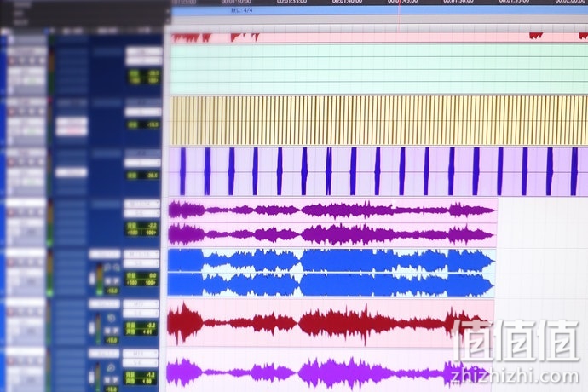
Task: Select the yellow MIDI note clip
Action: coord(378,120)
